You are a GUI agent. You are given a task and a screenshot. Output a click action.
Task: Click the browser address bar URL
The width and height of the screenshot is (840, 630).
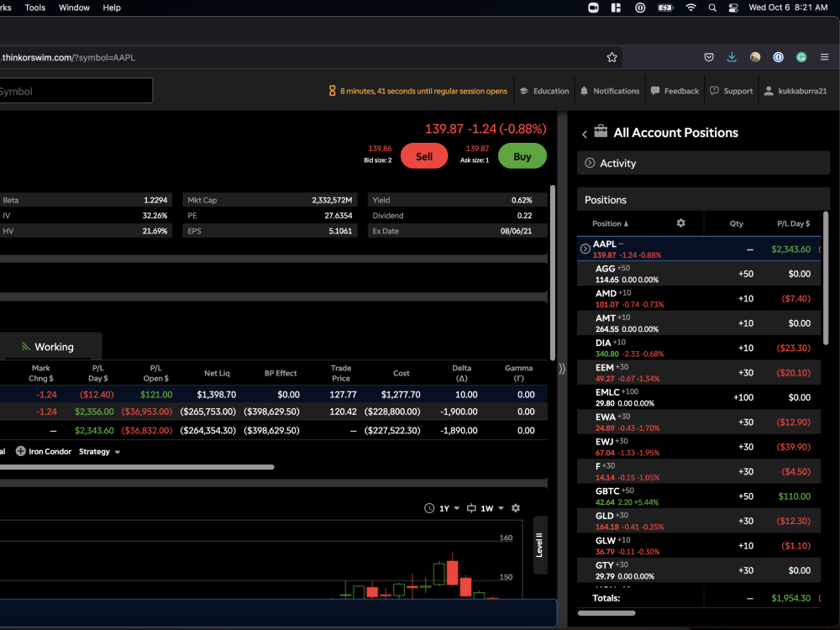point(68,57)
